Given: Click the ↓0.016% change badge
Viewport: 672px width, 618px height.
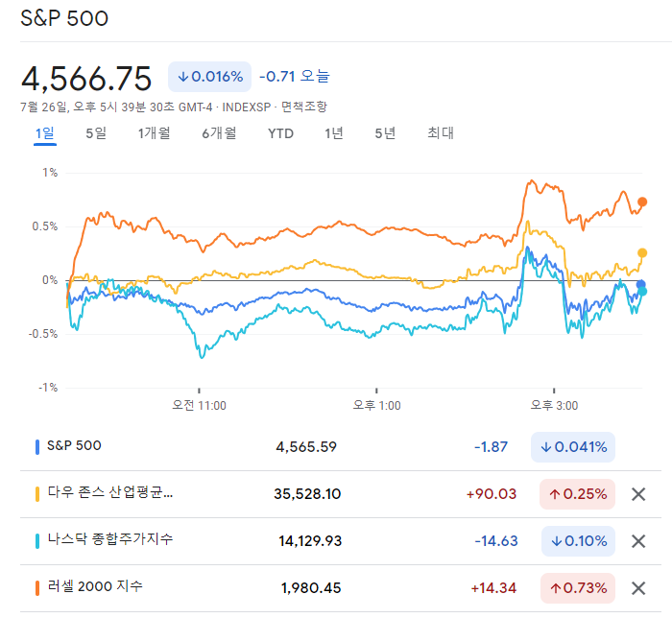Looking at the screenshot, I should (209, 77).
